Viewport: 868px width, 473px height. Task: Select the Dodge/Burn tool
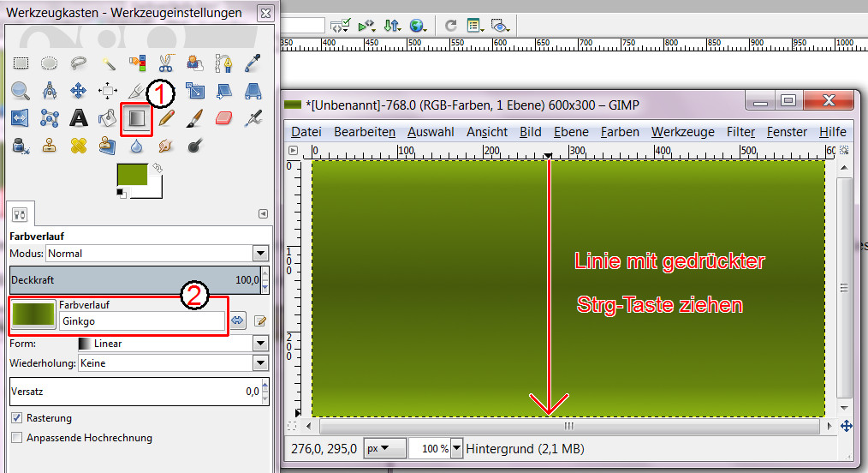(195, 146)
